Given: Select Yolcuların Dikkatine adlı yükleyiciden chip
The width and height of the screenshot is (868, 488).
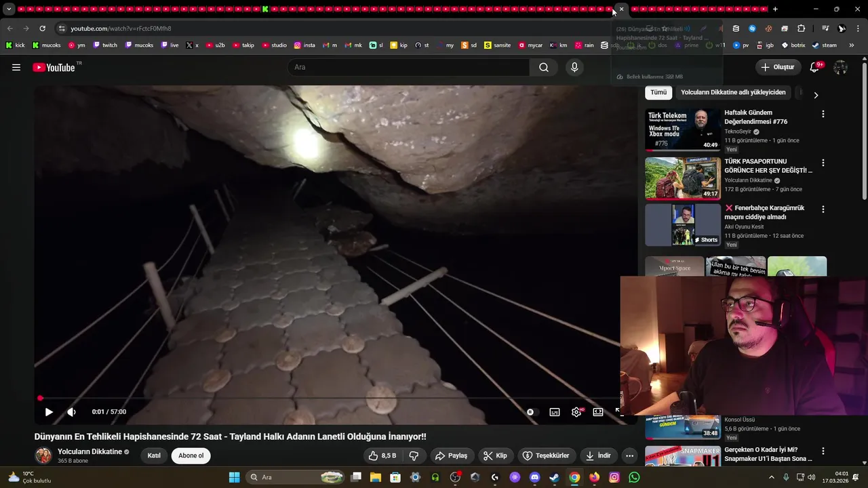Looking at the screenshot, I should click(x=733, y=92).
